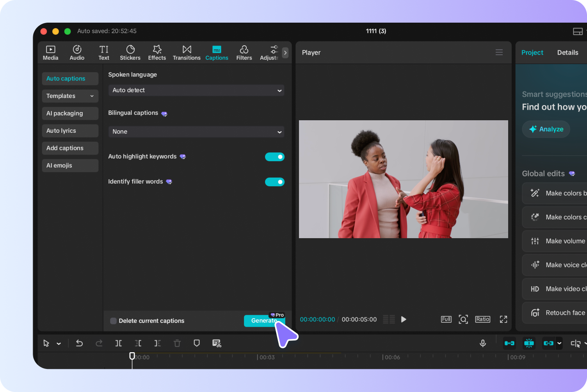587x392 pixels.
Task: Open the Spoken language dropdown
Action: click(196, 90)
